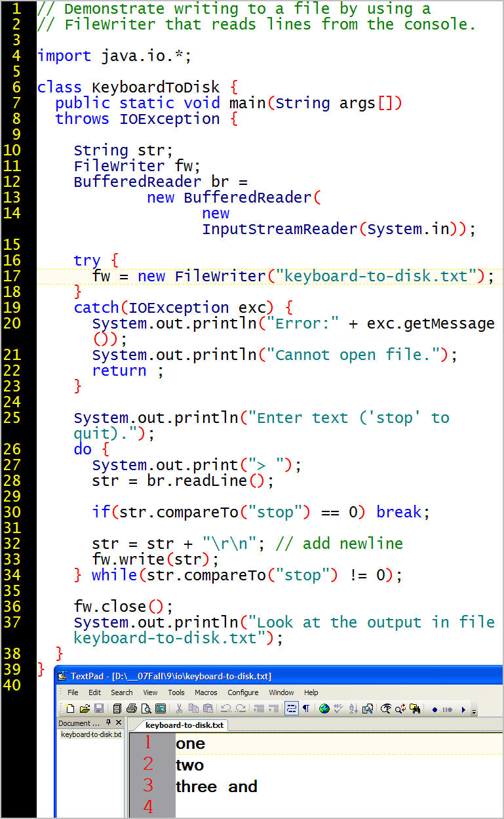The height and width of the screenshot is (819, 504).
Task: Open the Configure menu
Action: pos(243,692)
